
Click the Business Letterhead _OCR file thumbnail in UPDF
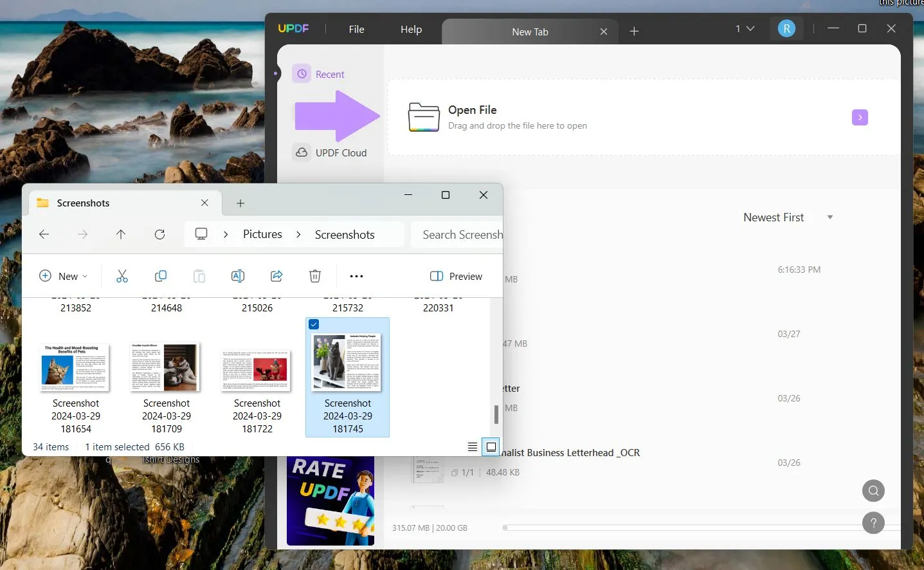pyautogui.click(x=428, y=469)
